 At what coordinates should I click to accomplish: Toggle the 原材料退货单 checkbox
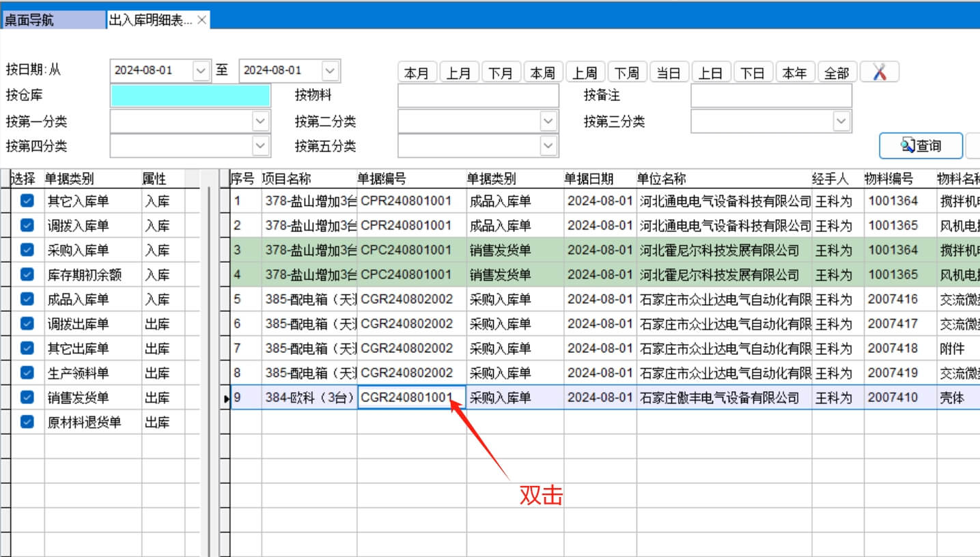coord(27,422)
